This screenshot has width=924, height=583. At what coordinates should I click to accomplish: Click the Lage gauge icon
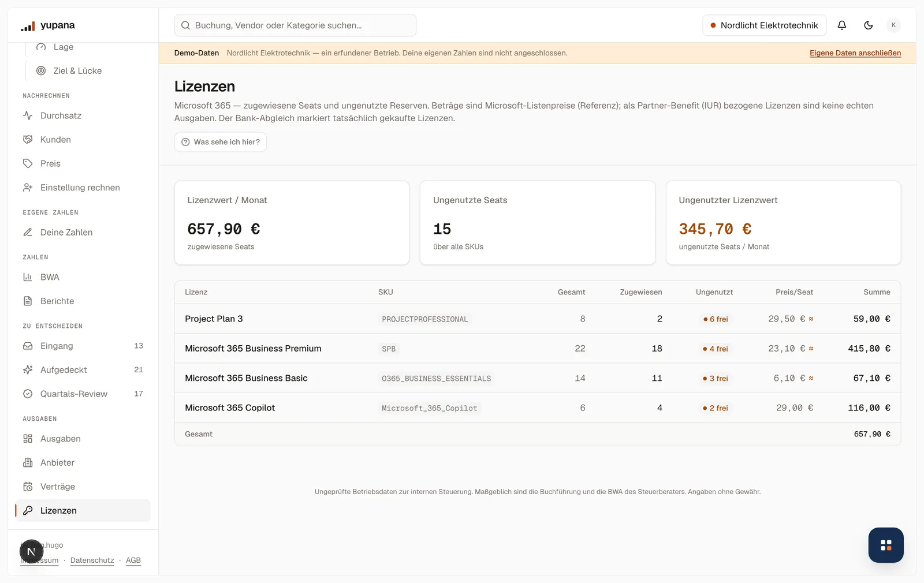(x=41, y=47)
